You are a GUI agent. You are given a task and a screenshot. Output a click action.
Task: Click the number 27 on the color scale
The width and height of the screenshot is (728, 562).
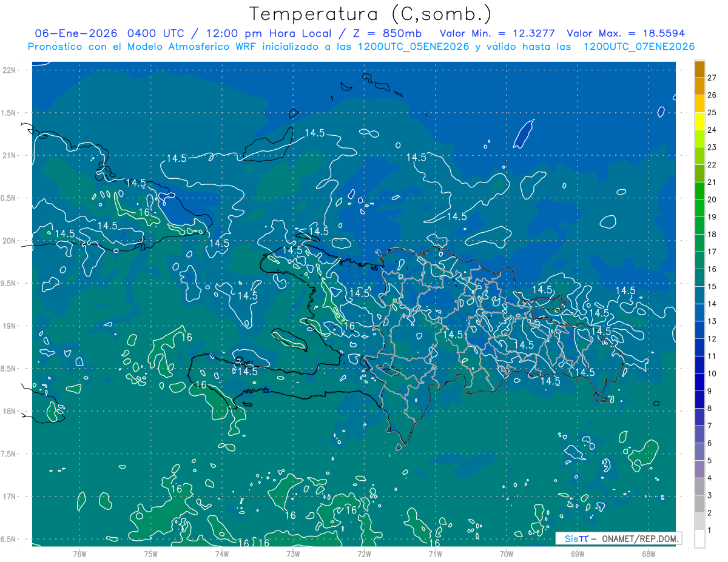712,78
